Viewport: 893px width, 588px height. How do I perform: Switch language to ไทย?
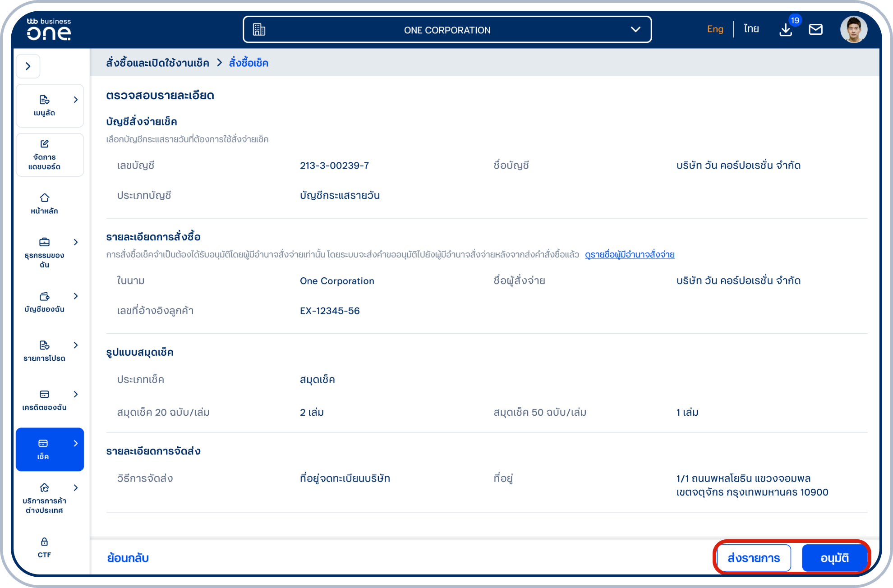click(751, 29)
